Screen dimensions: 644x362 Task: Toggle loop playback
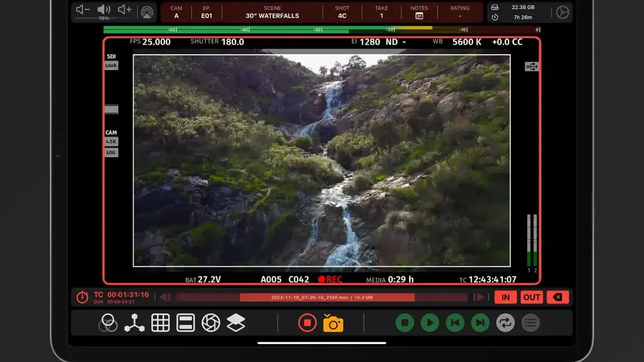coord(505,323)
